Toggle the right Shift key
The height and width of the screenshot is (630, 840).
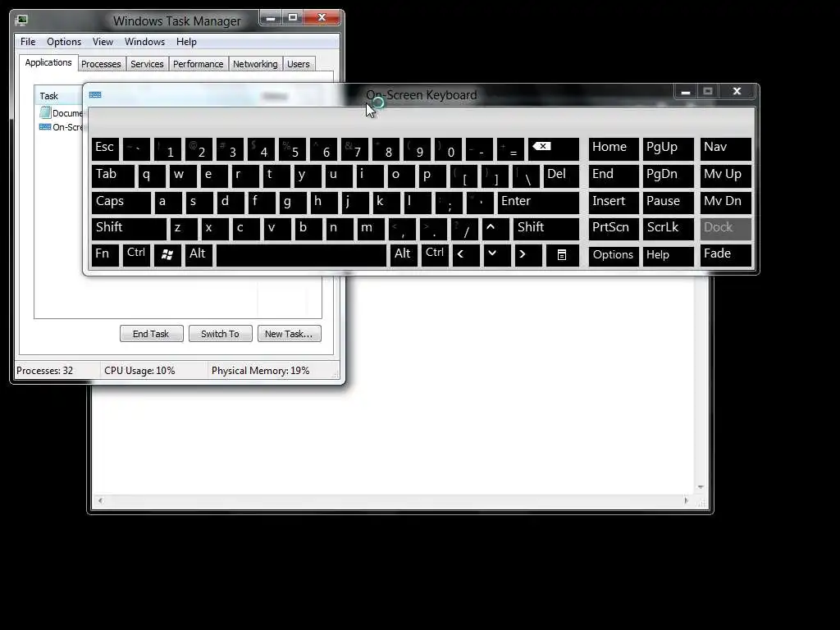coord(546,228)
